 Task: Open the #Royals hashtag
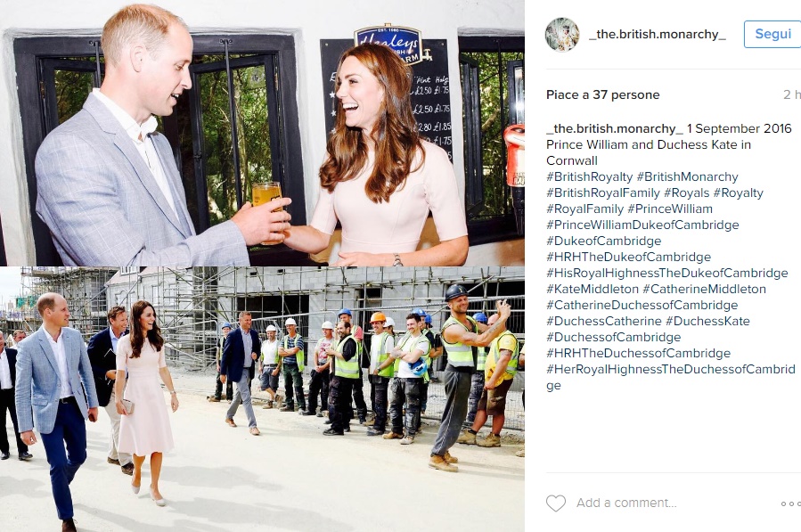click(687, 193)
